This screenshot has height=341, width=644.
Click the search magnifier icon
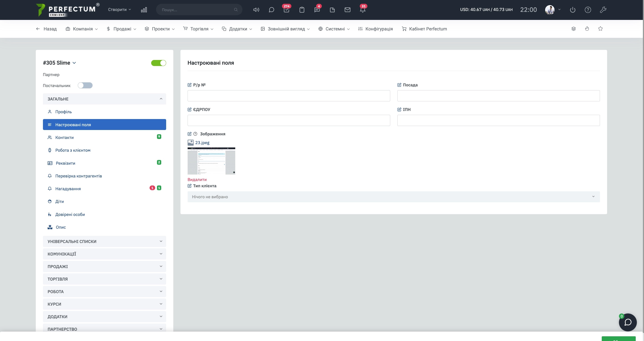coord(235,10)
